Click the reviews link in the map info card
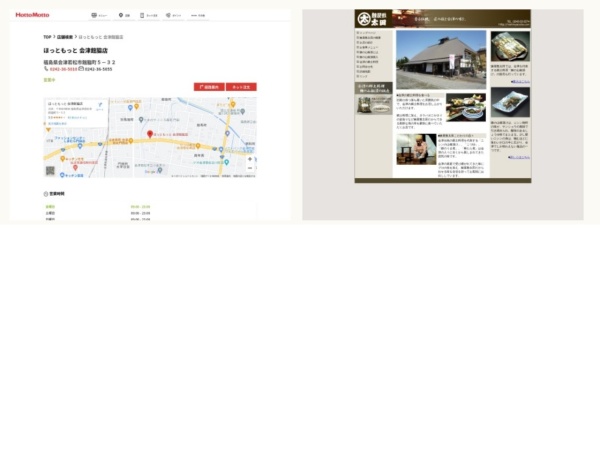The height and width of the screenshot is (450, 600). [77, 117]
